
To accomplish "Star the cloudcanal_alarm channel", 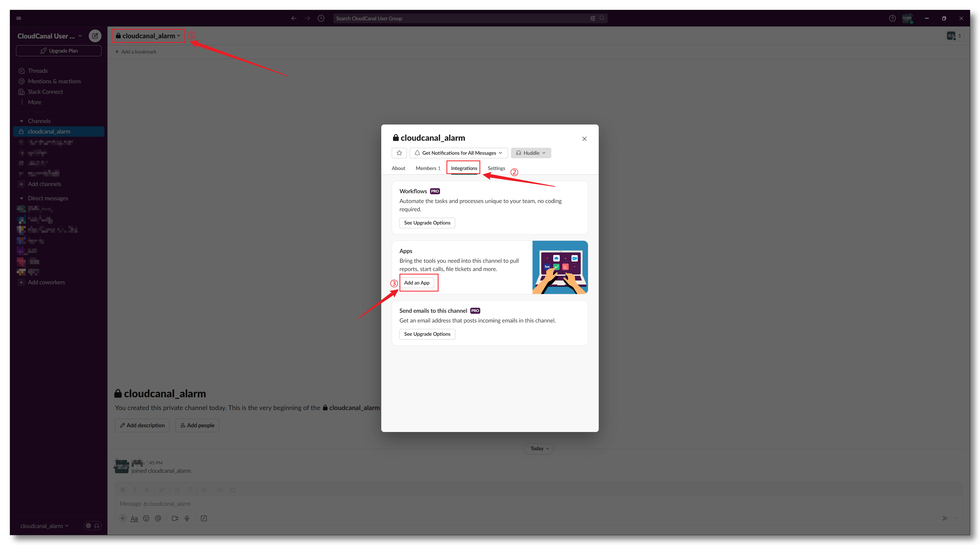I will 399,153.
